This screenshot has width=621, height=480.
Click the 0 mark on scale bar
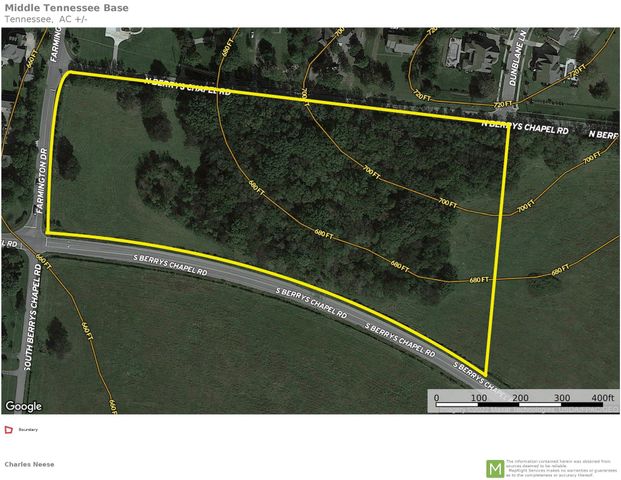(436, 398)
